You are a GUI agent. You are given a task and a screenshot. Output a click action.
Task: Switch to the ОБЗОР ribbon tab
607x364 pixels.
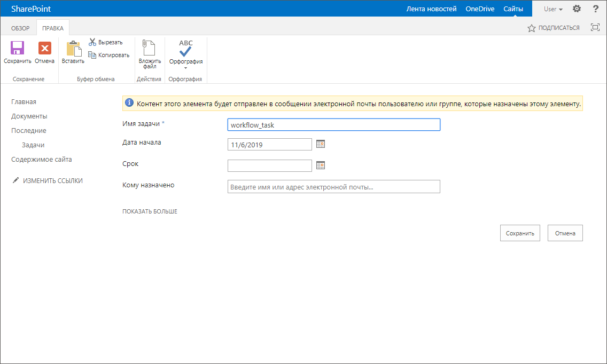[x=20, y=28]
